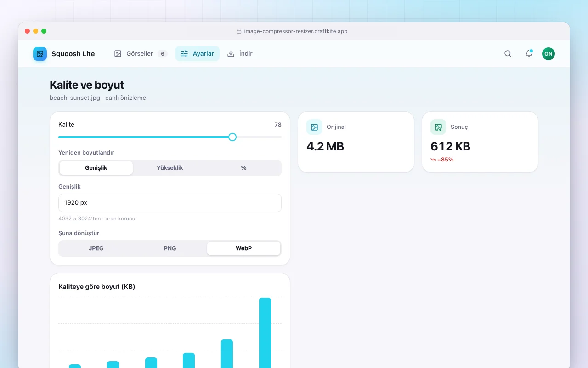Open the ON user avatar menu

pyautogui.click(x=548, y=54)
